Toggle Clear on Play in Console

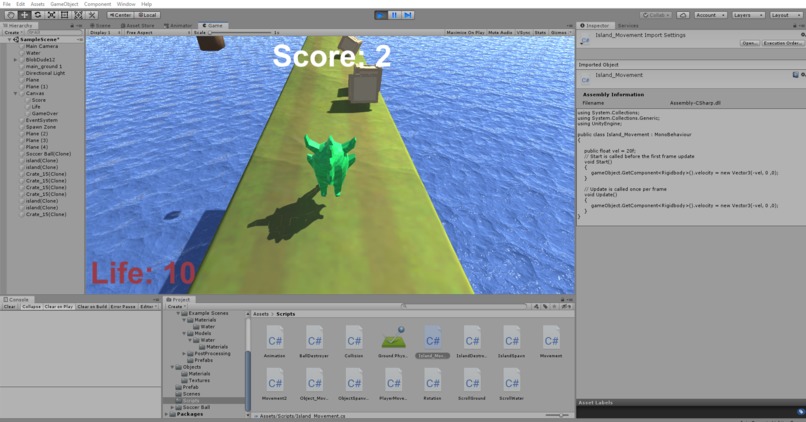tap(59, 306)
